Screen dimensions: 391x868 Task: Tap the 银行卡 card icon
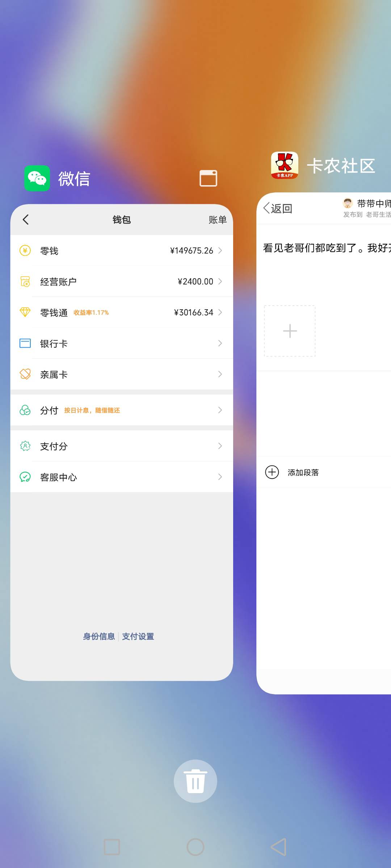point(25,343)
